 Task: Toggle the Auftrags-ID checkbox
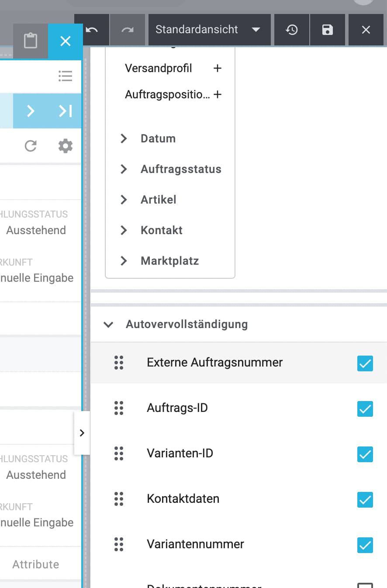(365, 408)
